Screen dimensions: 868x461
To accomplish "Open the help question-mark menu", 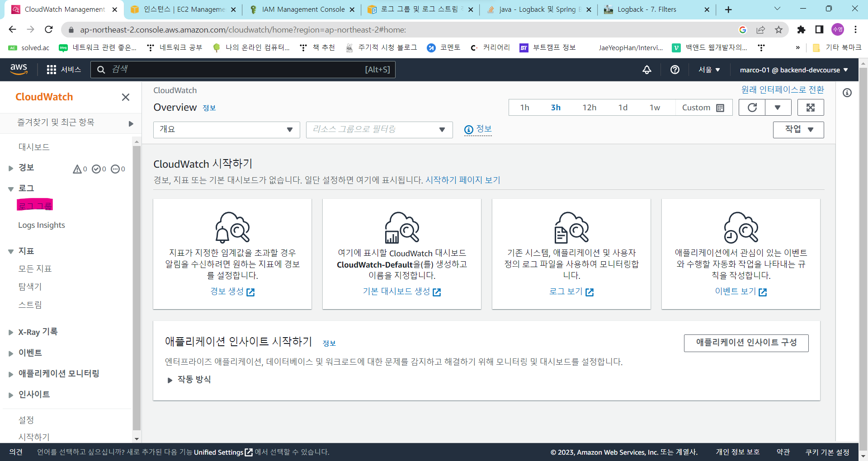I will [x=675, y=70].
